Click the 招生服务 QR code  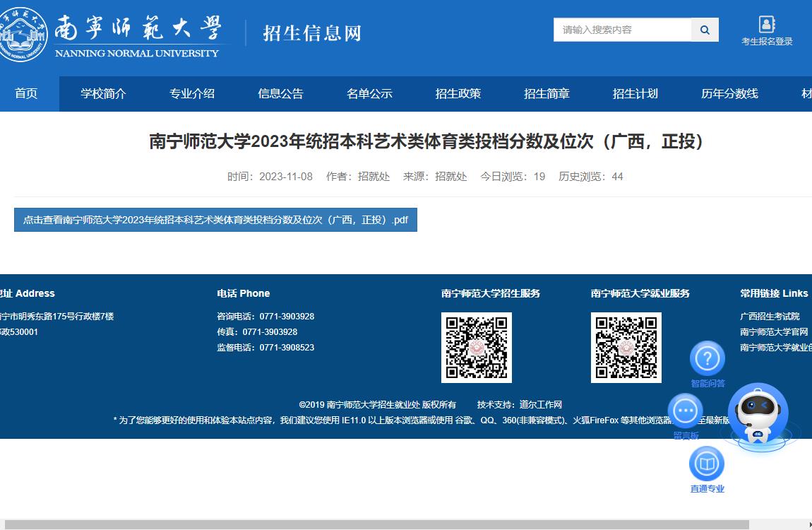coord(477,348)
